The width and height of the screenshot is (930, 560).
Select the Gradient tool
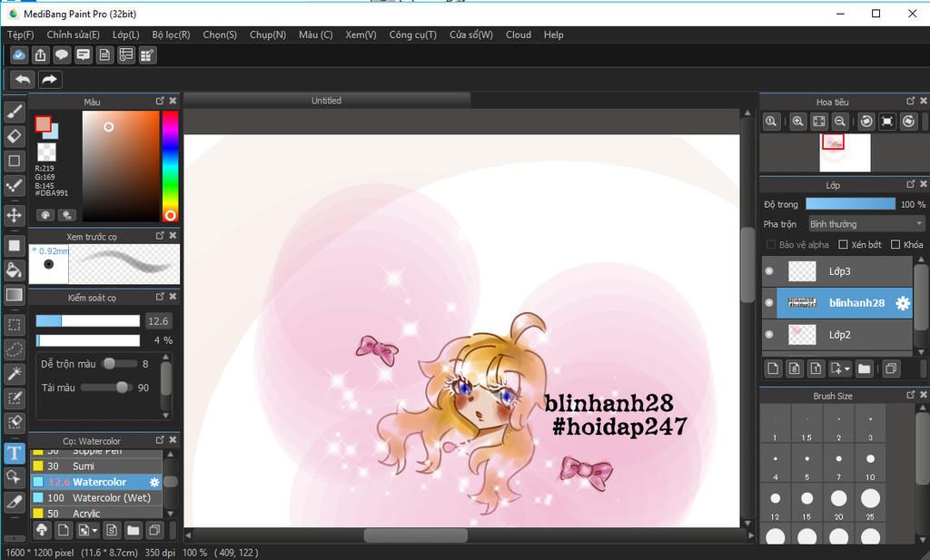coord(15,294)
